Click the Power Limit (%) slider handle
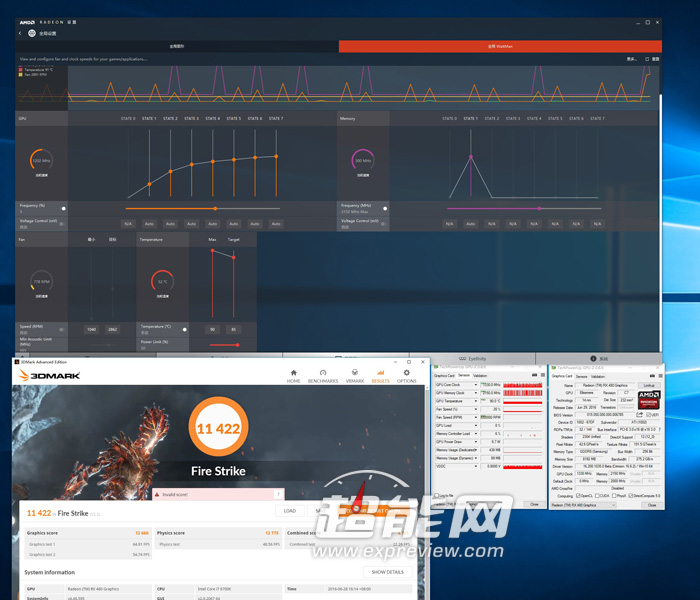Image resolution: width=700 pixels, height=600 pixels. 237,345
